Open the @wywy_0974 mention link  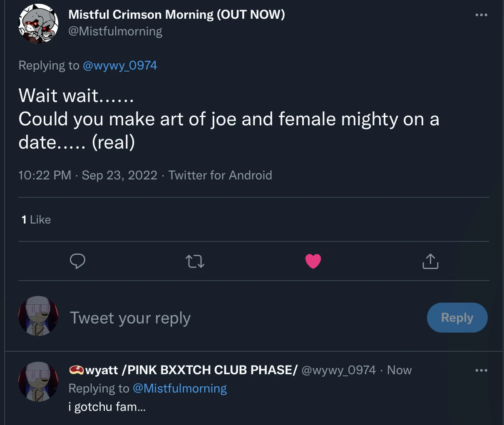click(x=120, y=65)
